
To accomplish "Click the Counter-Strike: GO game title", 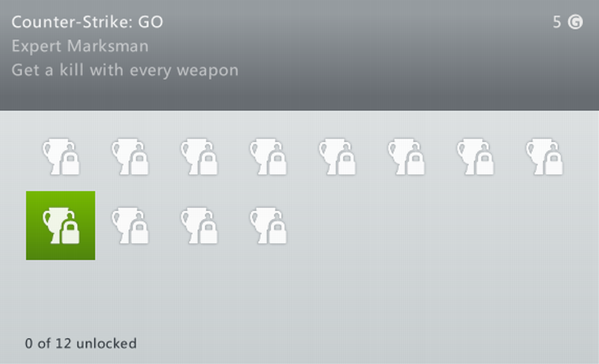I will [87, 22].
